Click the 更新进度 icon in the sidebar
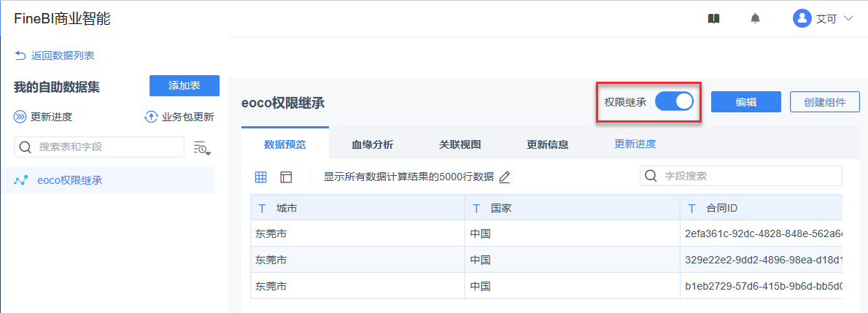The image size is (868, 313). [x=20, y=117]
